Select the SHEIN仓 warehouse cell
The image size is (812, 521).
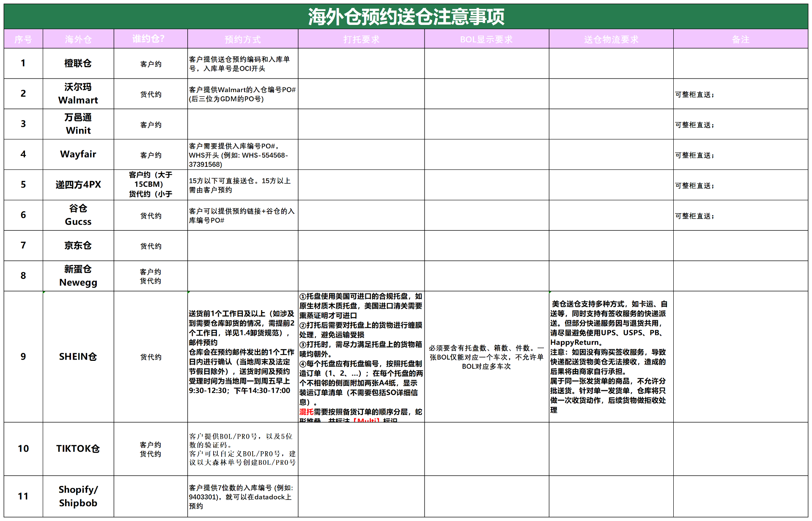click(78, 357)
